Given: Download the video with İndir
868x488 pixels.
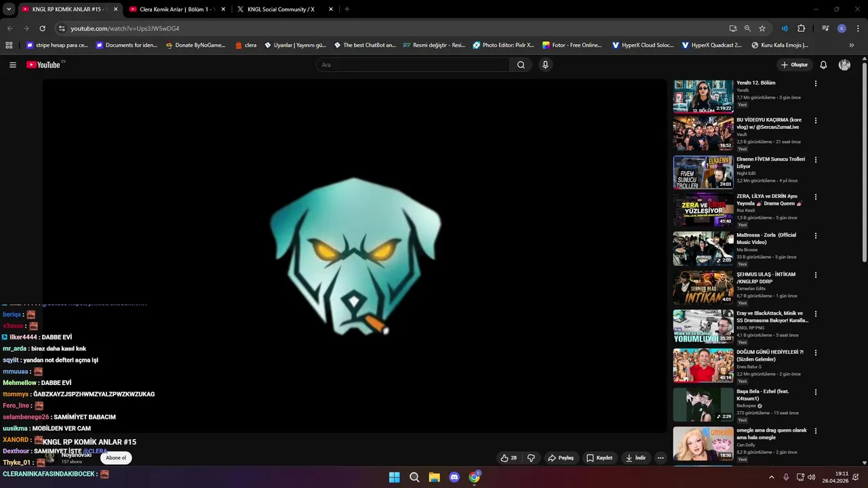Looking at the screenshot, I should point(635,458).
